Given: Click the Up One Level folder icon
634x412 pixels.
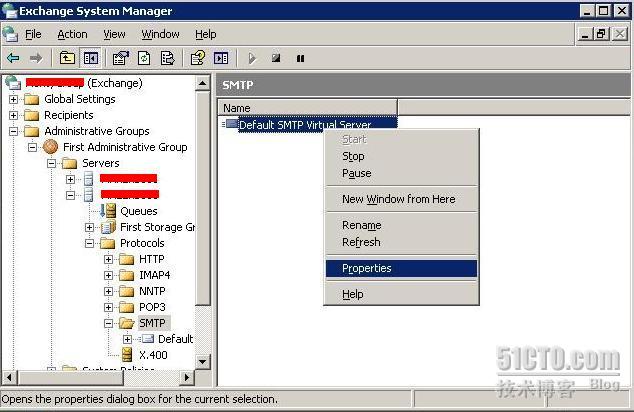Looking at the screenshot, I should tap(67, 58).
